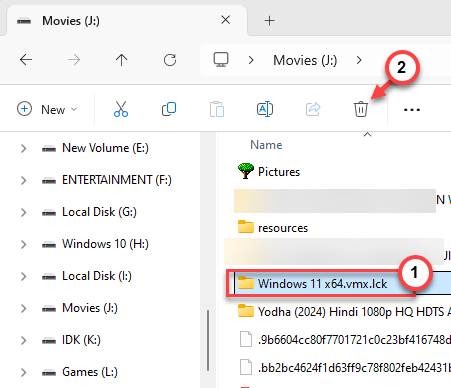Image resolution: width=451 pixels, height=388 pixels.
Task: Select ENTERTAINMENT (F:) in sidebar
Action: (117, 180)
